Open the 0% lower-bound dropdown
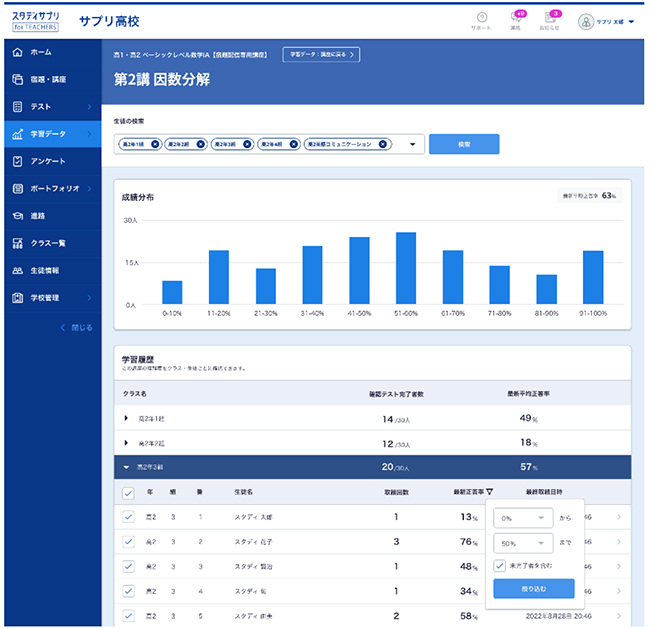This screenshot has width=650, height=629. [x=523, y=517]
